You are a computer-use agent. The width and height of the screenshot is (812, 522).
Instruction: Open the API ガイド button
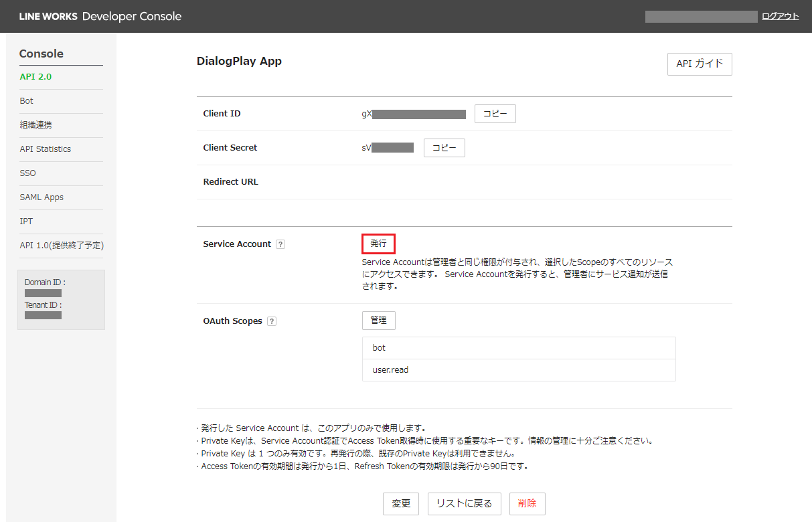click(x=700, y=64)
